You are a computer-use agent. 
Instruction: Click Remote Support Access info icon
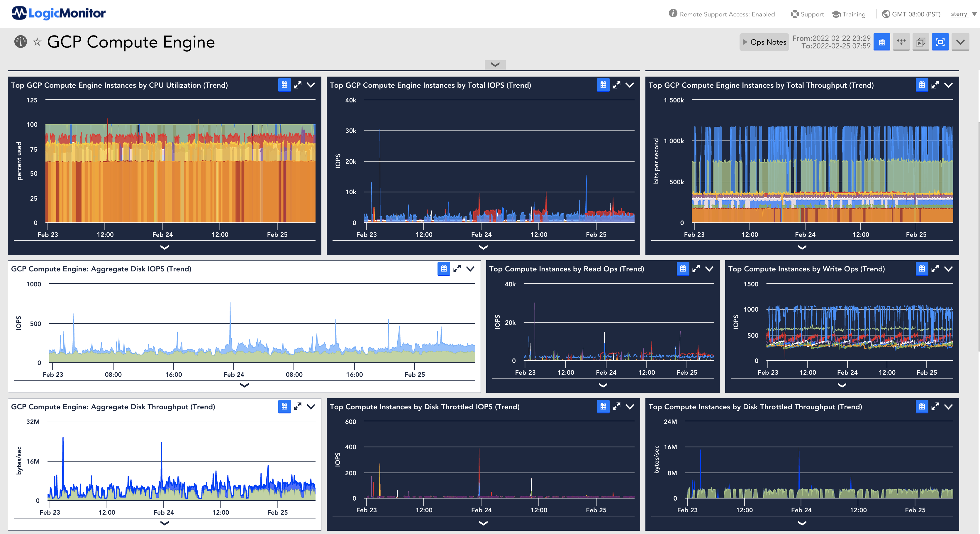(x=673, y=13)
